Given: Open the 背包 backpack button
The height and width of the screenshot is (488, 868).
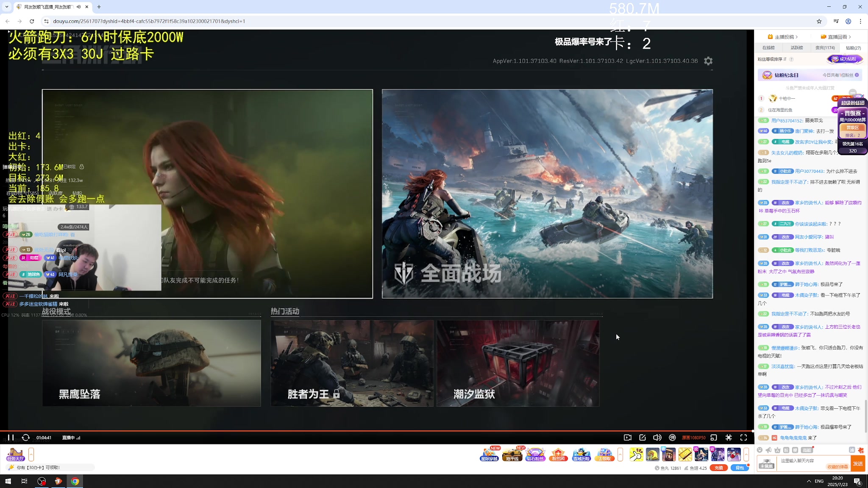Looking at the screenshot, I should (740, 468).
